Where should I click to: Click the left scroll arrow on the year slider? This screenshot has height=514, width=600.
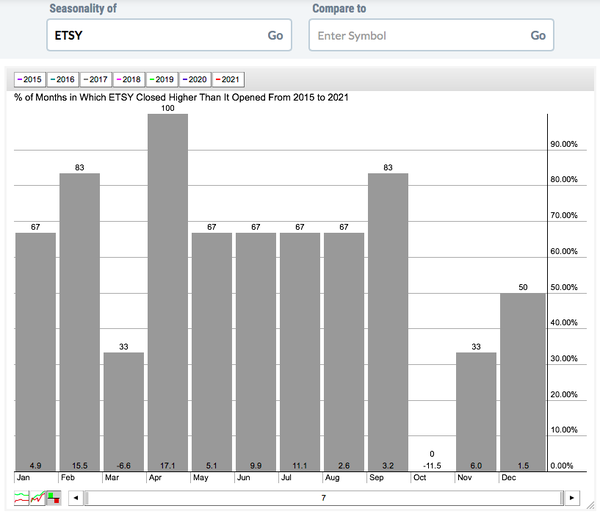(x=76, y=497)
